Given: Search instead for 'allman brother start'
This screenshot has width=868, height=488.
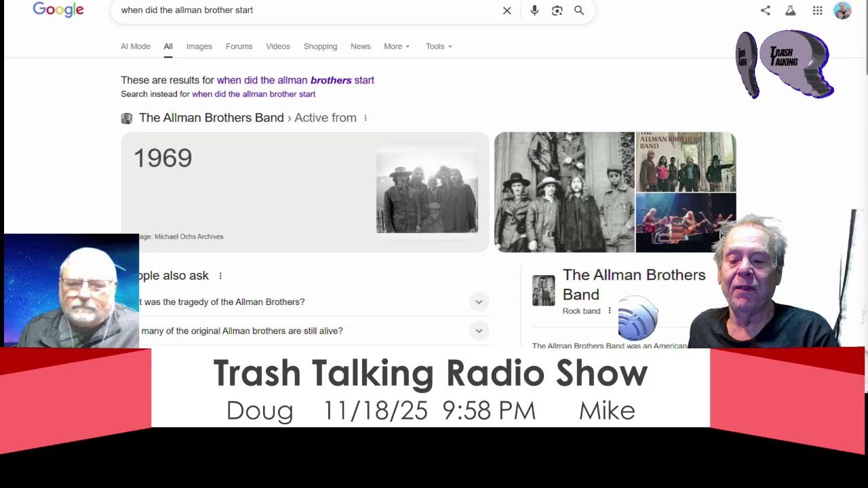Looking at the screenshot, I should point(254,94).
